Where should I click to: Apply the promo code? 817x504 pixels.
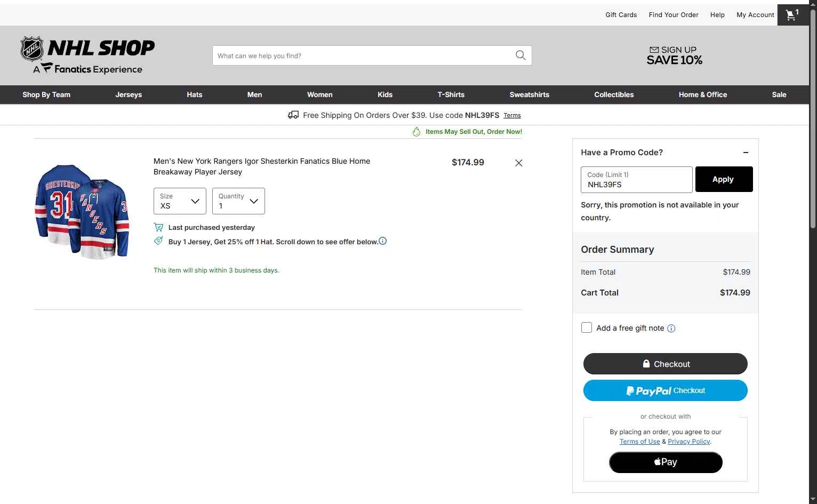tap(724, 179)
